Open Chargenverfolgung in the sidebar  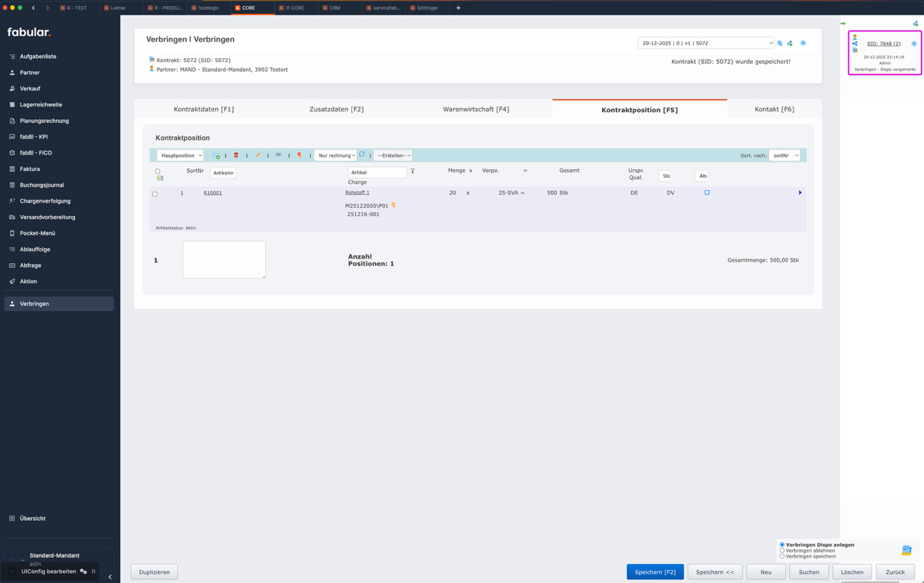[45, 201]
